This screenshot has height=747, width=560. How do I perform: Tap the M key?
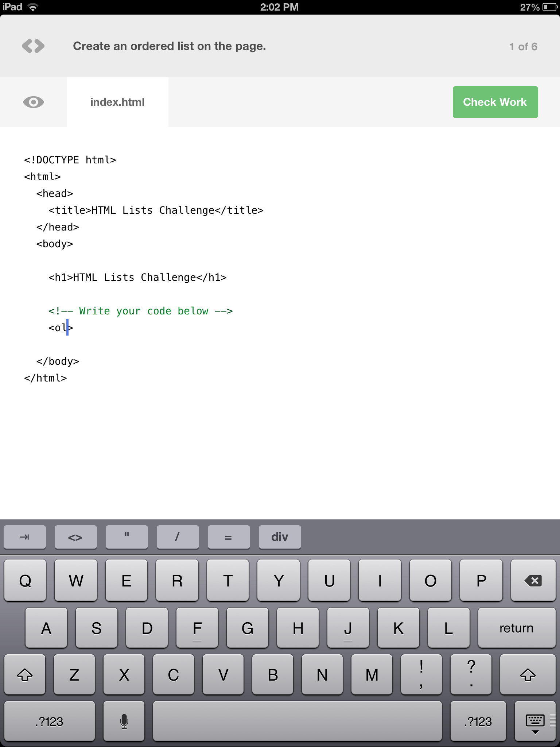point(372,675)
